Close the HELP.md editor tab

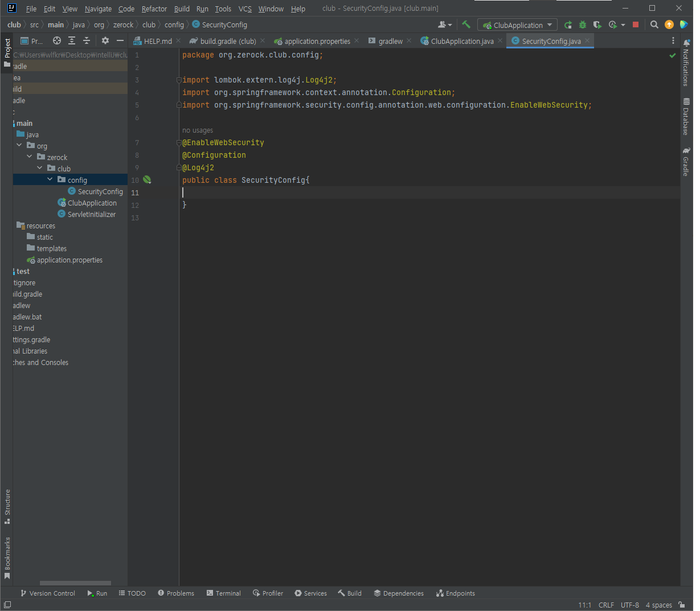(178, 40)
